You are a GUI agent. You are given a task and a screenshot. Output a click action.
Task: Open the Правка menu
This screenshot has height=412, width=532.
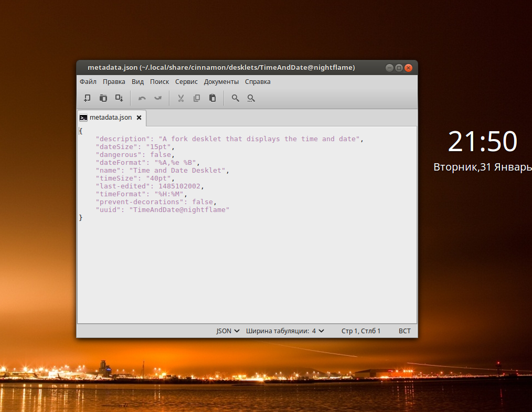click(114, 82)
